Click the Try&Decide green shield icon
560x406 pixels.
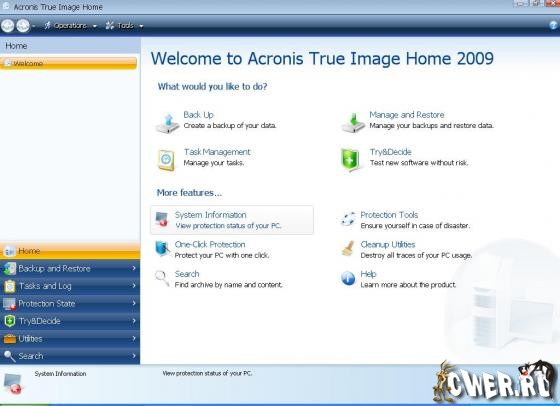350,160
